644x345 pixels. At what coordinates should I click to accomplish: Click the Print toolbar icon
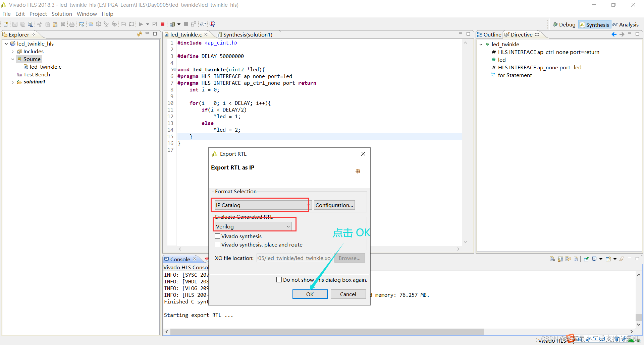click(x=72, y=24)
